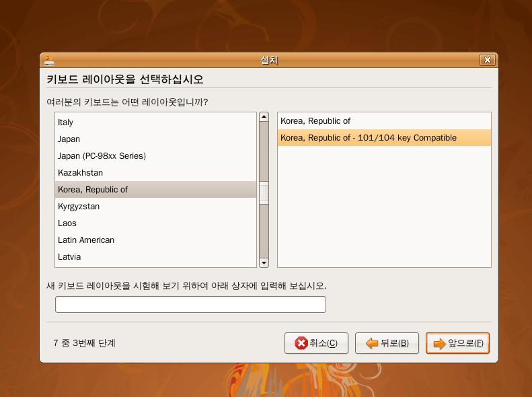Focus the keyboard layout test input box
This screenshot has width=532, height=397.
click(191, 304)
